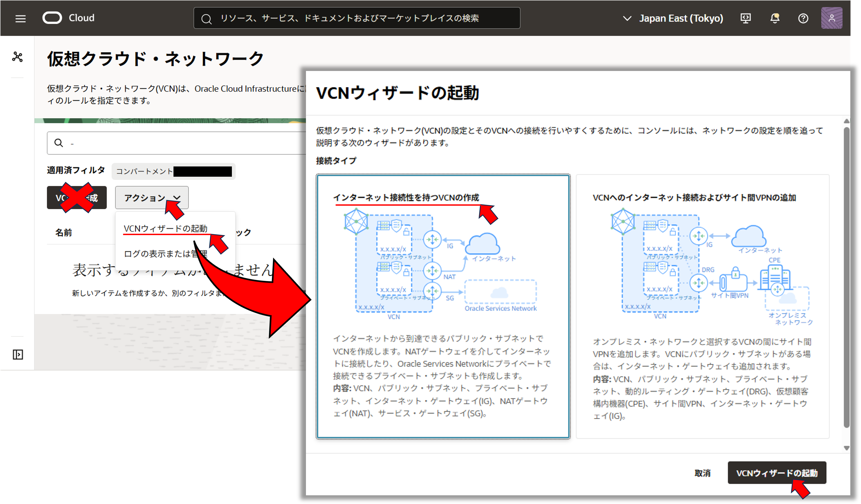Open the Cloud Shell developer tools icon
The height and width of the screenshot is (504, 861).
746,18
